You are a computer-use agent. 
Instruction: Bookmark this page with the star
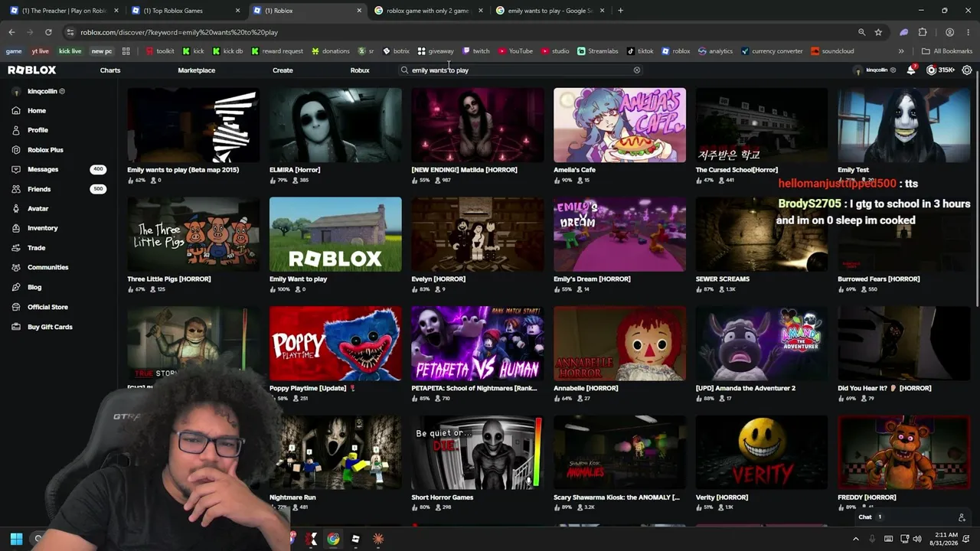tap(878, 32)
